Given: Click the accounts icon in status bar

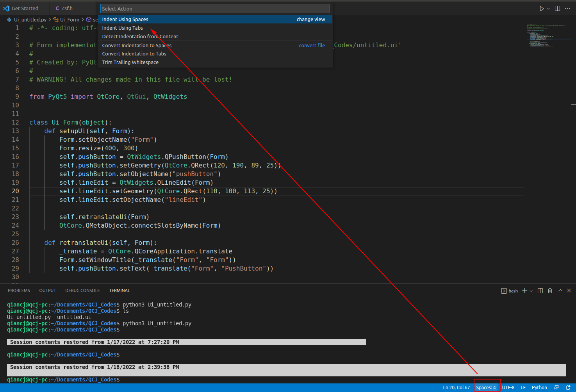Looking at the screenshot, I should 556,387.
